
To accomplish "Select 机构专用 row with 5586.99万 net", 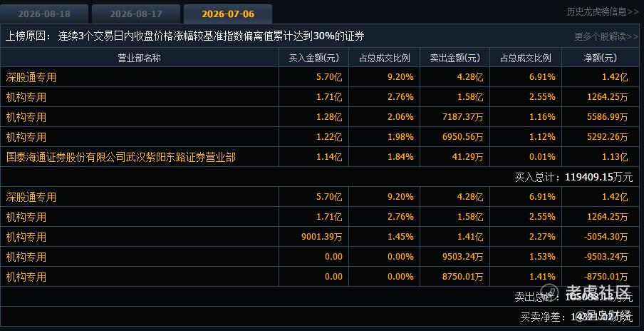I will [x=320, y=117].
